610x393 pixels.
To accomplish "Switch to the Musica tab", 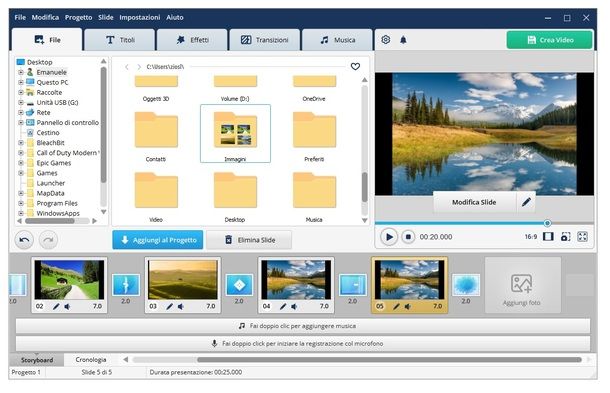I will [x=337, y=40].
